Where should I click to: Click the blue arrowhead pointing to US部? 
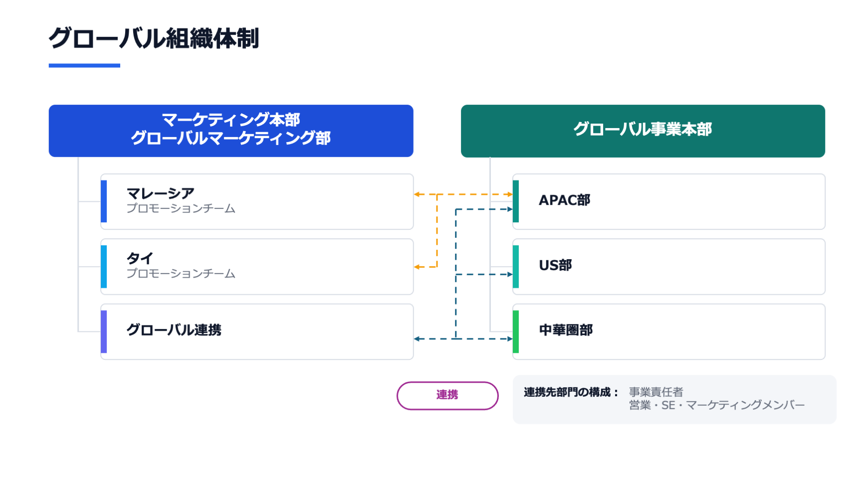coord(510,274)
